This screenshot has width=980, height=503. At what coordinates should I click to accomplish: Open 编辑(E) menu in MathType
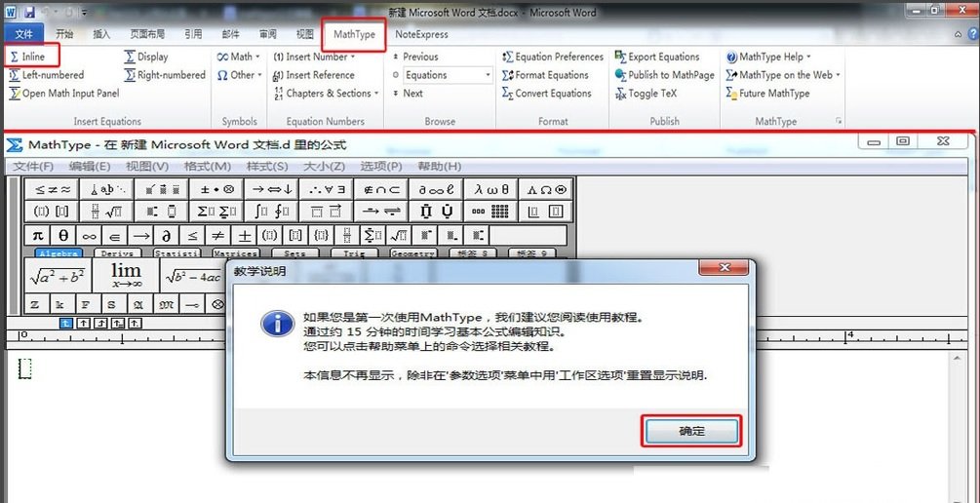(x=90, y=167)
